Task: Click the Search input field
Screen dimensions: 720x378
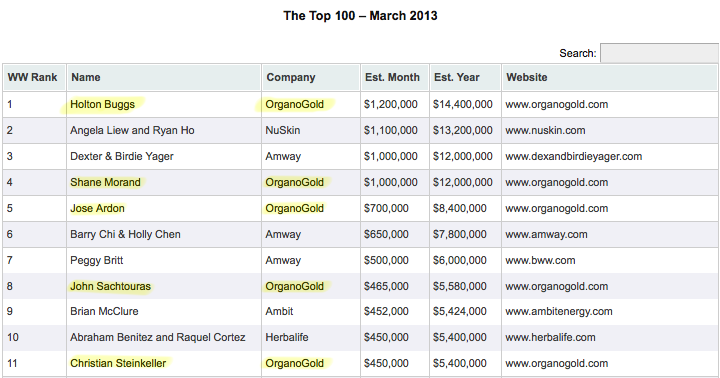Action: pyautogui.click(x=660, y=53)
